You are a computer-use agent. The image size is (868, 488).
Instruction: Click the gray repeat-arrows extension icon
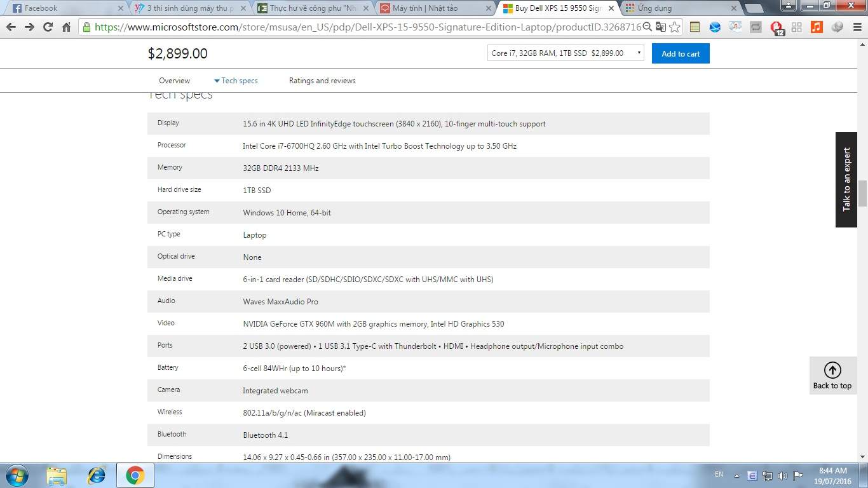pos(756,27)
